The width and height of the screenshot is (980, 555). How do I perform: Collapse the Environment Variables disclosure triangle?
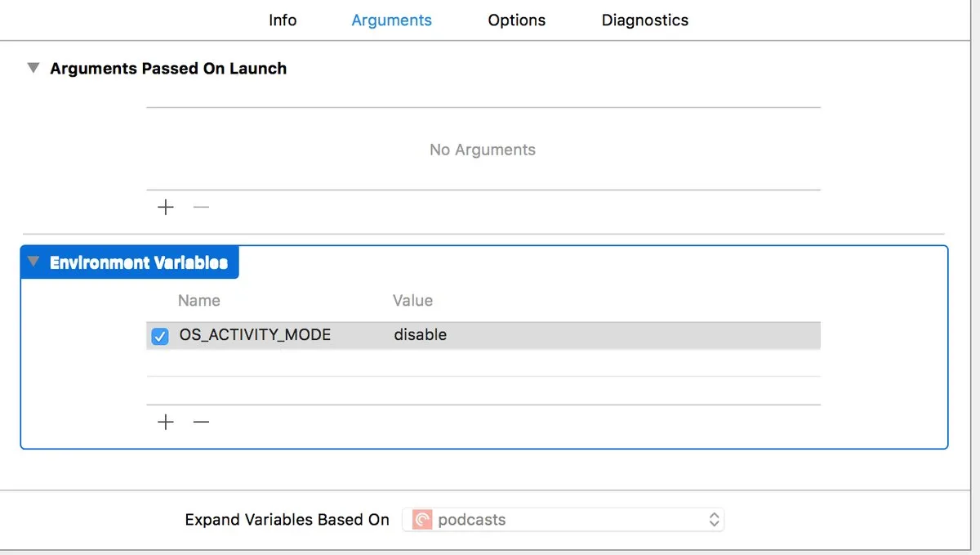33,262
